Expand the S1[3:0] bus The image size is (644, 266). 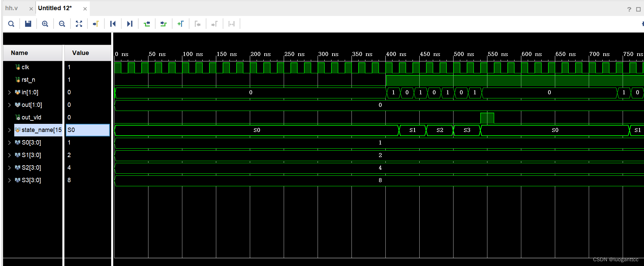(9, 155)
